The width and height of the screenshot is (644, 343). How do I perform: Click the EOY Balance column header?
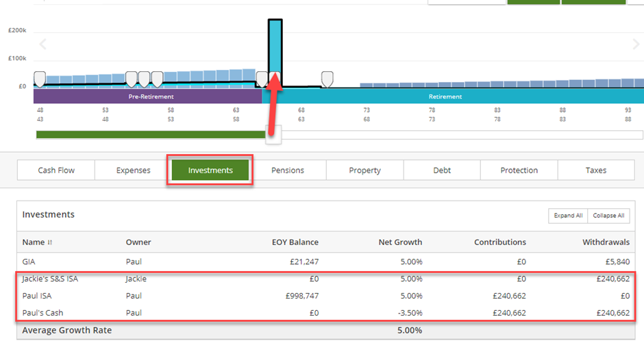pyautogui.click(x=295, y=242)
